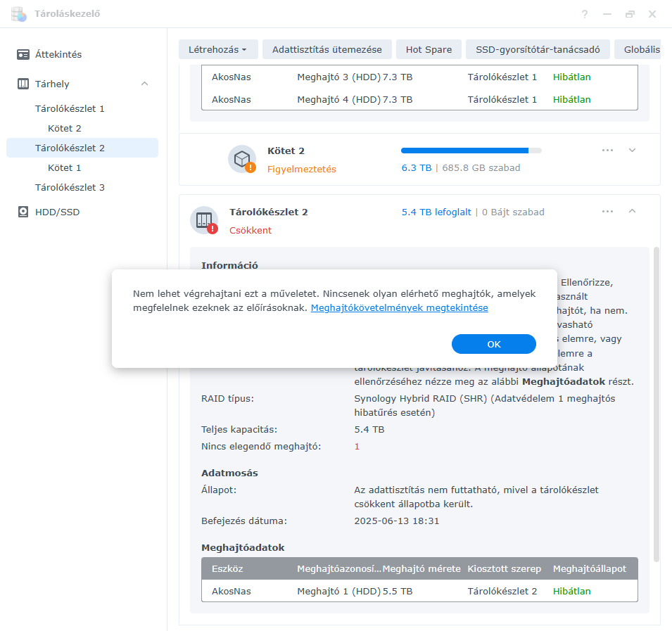672x631 pixels.
Task: Click the Kötet 2 usage progress bar
Action: (x=471, y=150)
